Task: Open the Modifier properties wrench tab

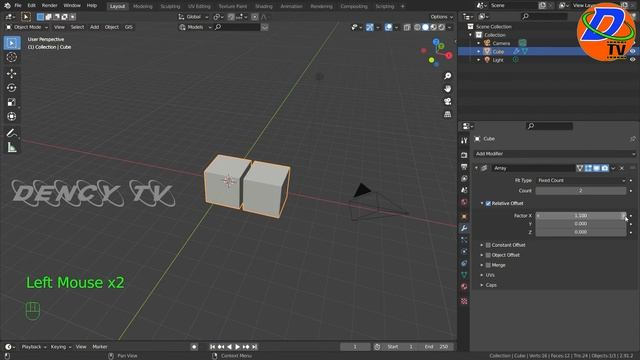Action: (464, 228)
